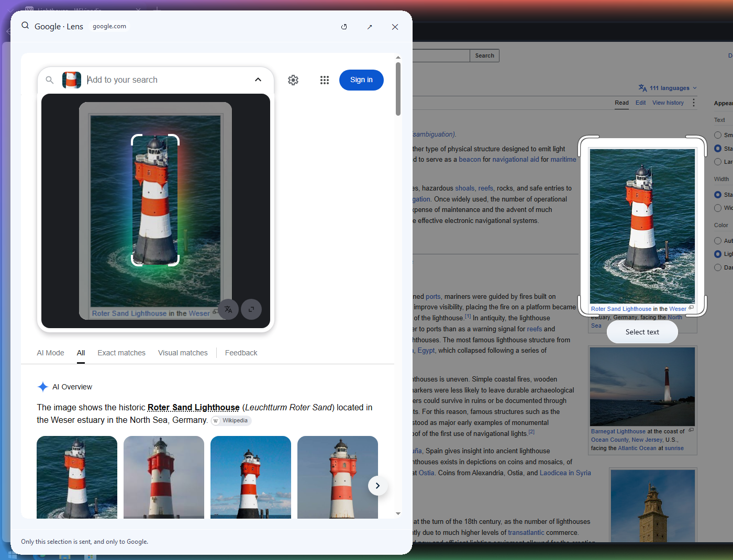Viewport: 733px width, 560px height.
Task: Click the magnifier search icon in search box
Action: [50, 80]
